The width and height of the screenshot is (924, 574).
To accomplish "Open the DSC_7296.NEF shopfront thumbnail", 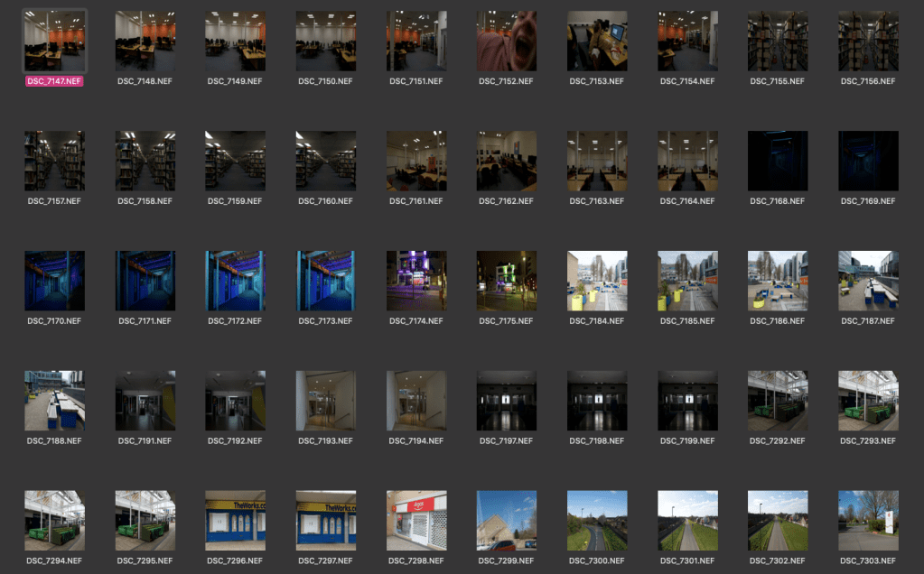I will 235,520.
